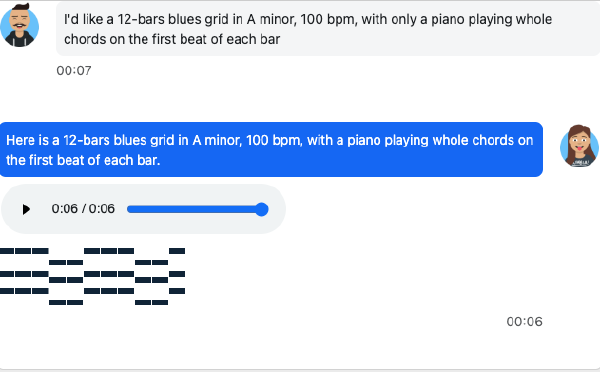This screenshot has width=600, height=372.
Task: Open the male user's avatar
Action: [19, 25]
